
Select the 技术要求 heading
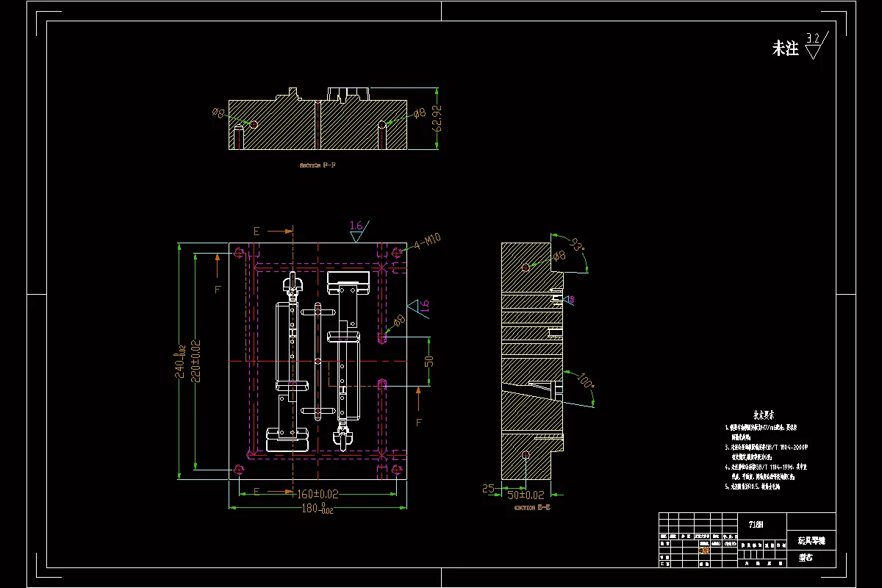[x=764, y=415]
